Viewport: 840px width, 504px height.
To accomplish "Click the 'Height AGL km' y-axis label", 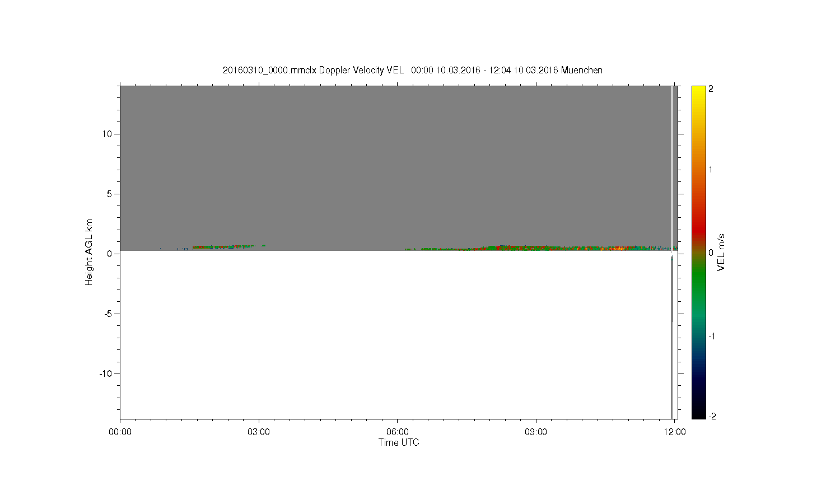I will pyautogui.click(x=88, y=252).
